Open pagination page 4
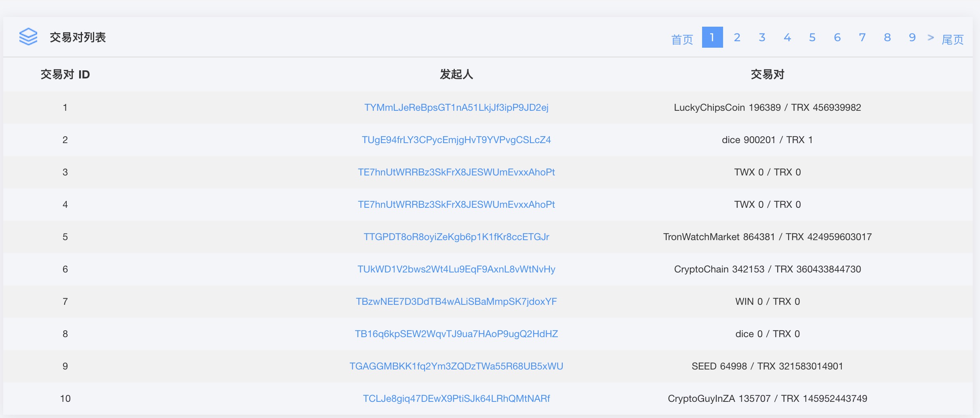 pyautogui.click(x=787, y=37)
